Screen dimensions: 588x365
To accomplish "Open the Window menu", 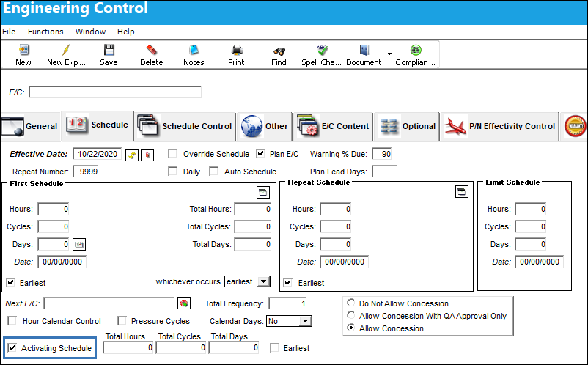I will tap(90, 32).
